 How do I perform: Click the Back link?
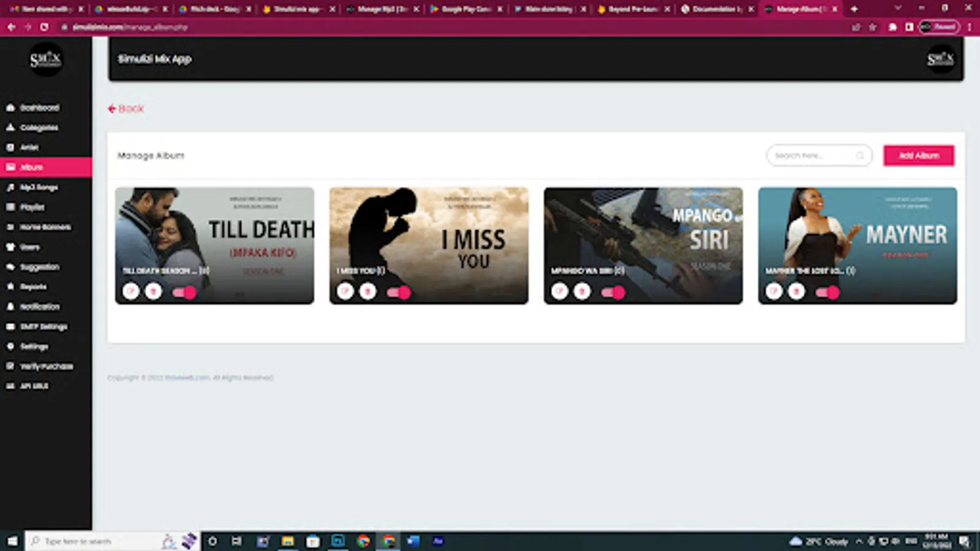pyautogui.click(x=126, y=108)
